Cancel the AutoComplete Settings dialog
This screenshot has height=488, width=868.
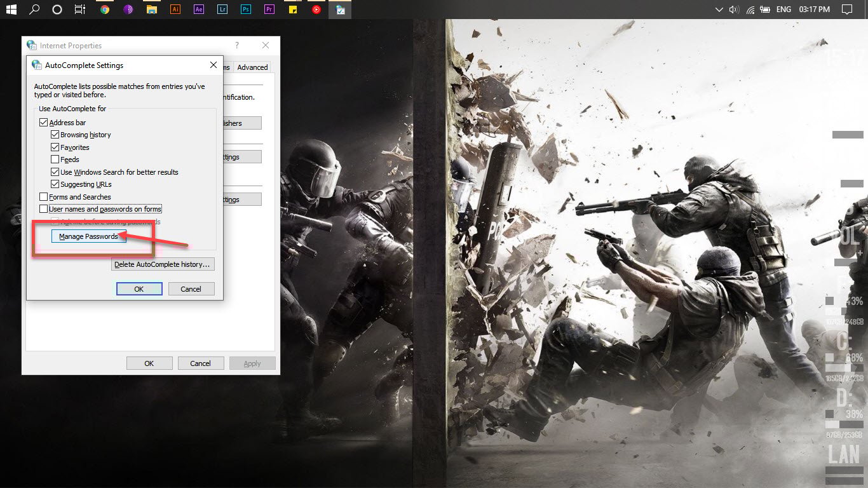191,288
